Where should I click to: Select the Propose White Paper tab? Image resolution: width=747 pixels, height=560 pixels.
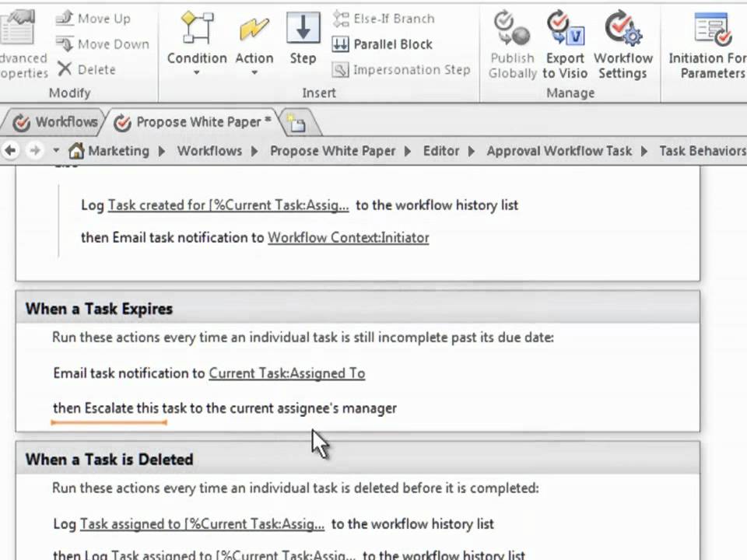click(192, 122)
